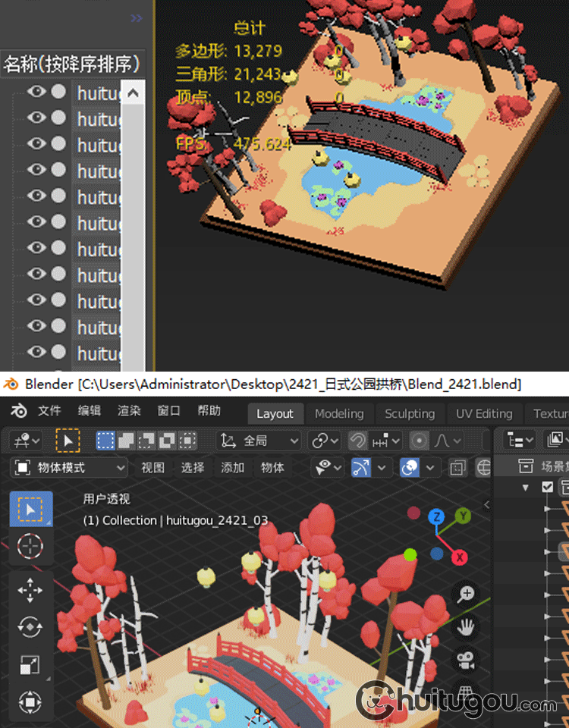
Task: Select the Layout workspace tab
Action: click(x=275, y=414)
